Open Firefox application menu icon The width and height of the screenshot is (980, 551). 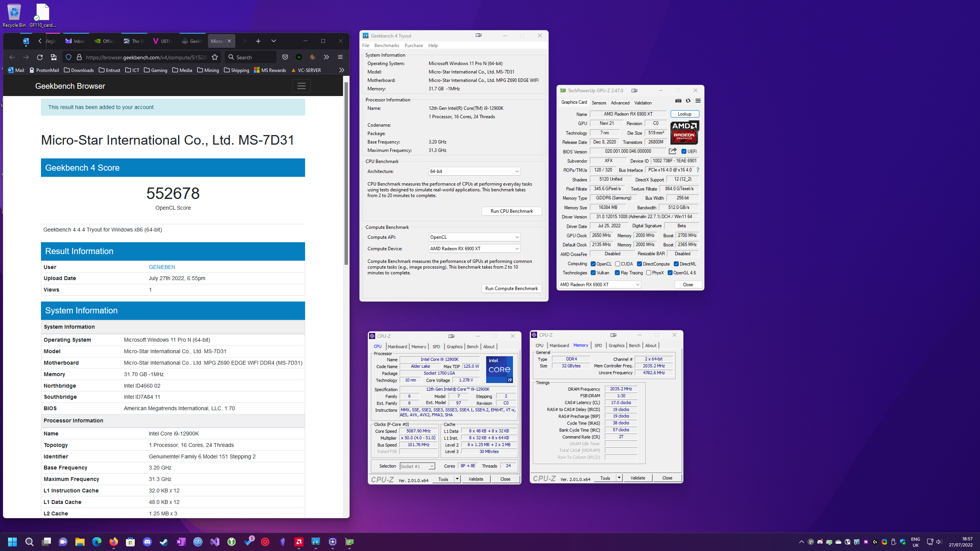pyautogui.click(x=340, y=57)
